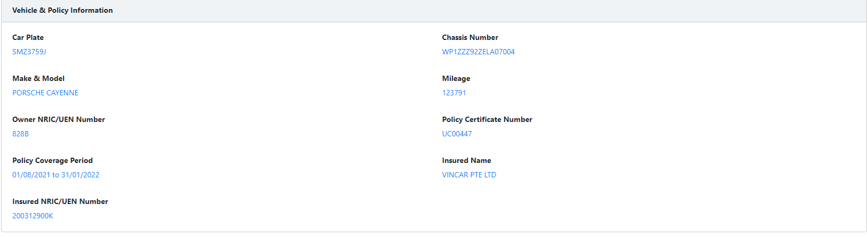
Task: Select insured UEN number 200312900K
Action: pyautogui.click(x=33, y=216)
